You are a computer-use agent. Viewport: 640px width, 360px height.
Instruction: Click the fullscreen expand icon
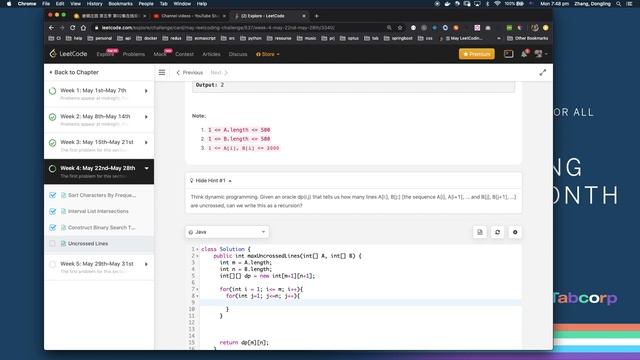coord(542,72)
